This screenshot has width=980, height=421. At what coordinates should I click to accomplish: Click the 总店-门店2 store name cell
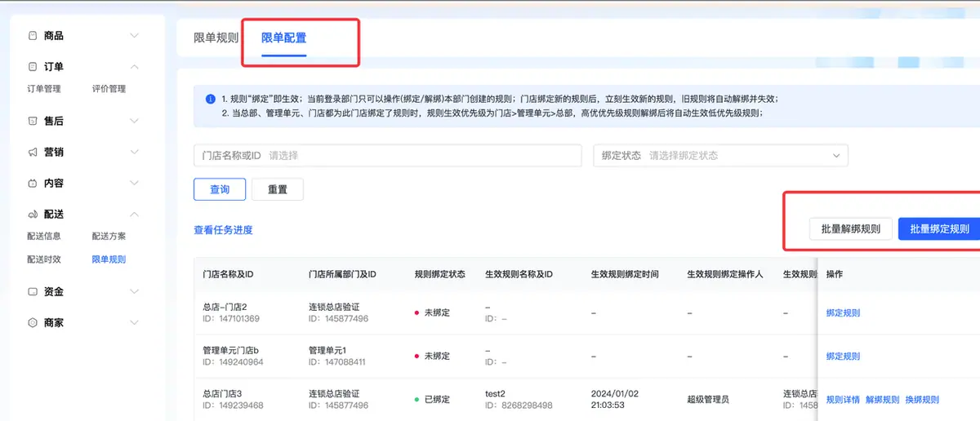tap(225, 307)
